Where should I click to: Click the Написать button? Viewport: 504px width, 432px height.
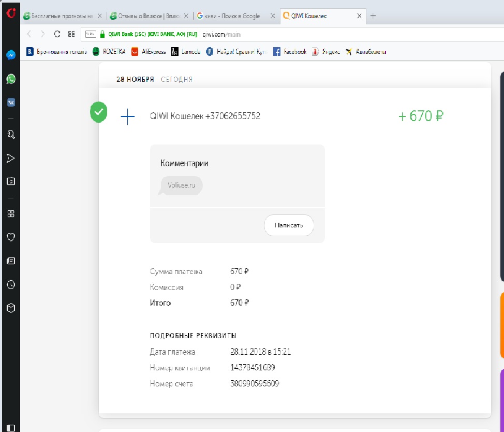tap(289, 225)
